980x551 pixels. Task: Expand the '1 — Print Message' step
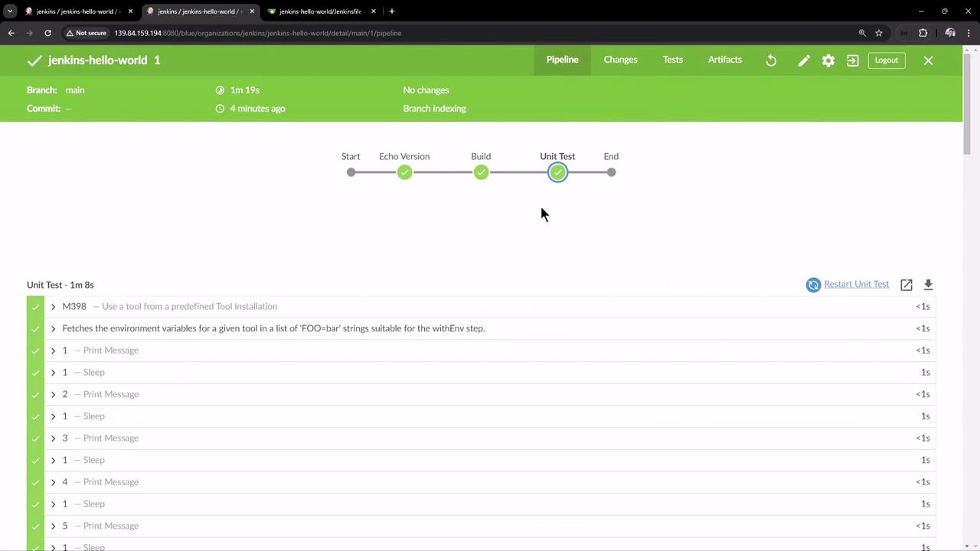tap(54, 350)
